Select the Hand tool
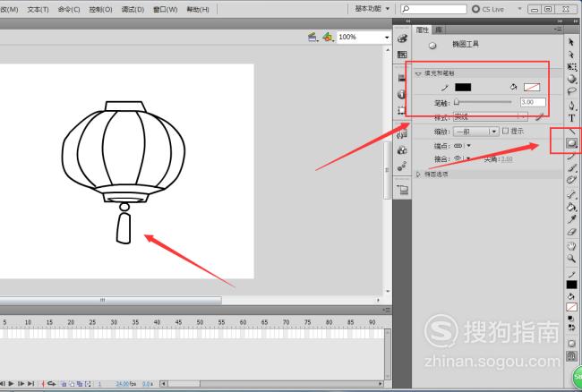The height and width of the screenshot is (392, 582). [x=571, y=246]
